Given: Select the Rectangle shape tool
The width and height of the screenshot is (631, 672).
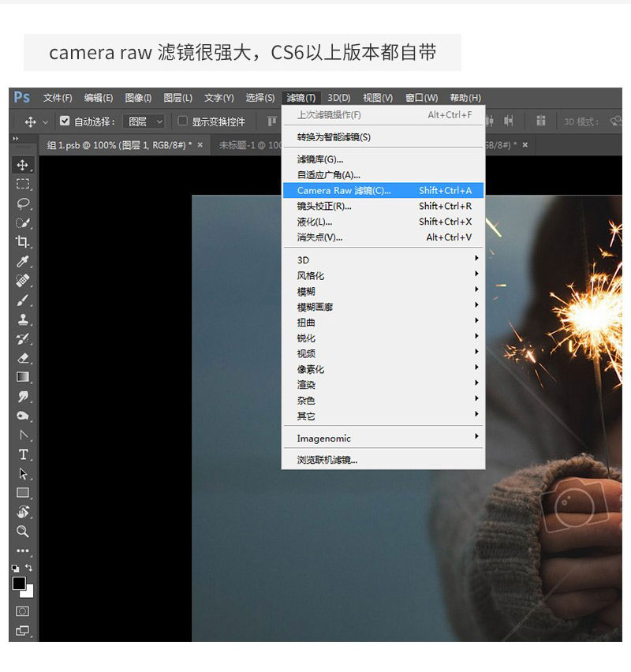Looking at the screenshot, I should [x=23, y=493].
